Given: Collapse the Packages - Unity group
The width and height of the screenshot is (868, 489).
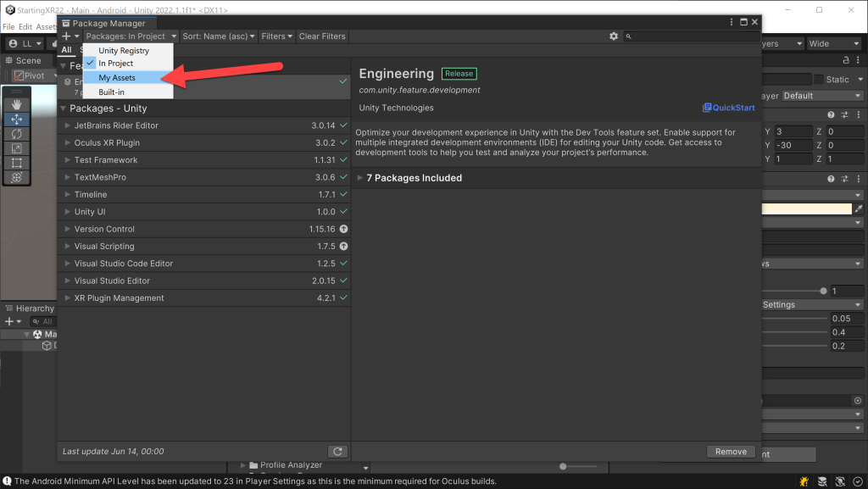Looking at the screenshot, I should click(63, 108).
